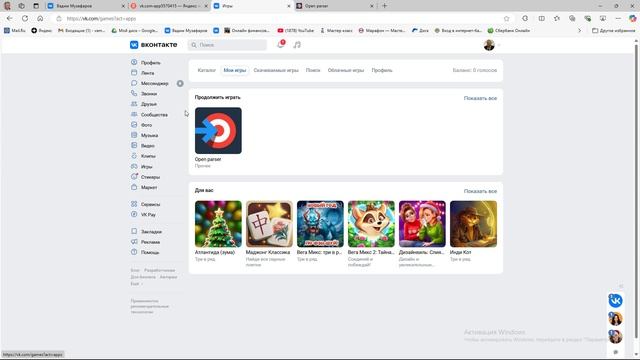This screenshot has height=360, width=640.
Task: Open the Маджонг Классика game thumbnail
Action: click(x=269, y=224)
